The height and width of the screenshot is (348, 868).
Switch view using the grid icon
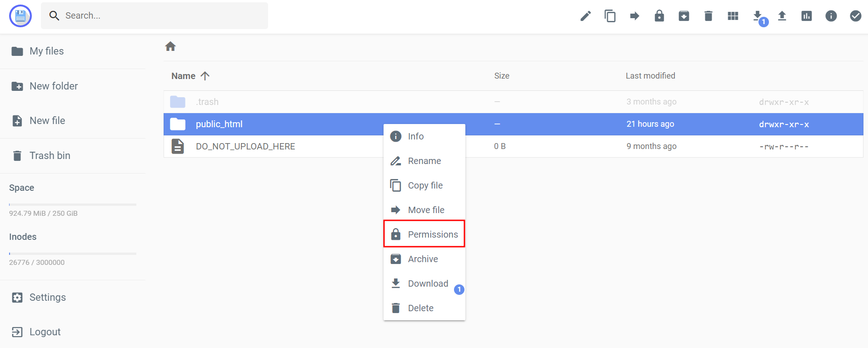click(733, 16)
